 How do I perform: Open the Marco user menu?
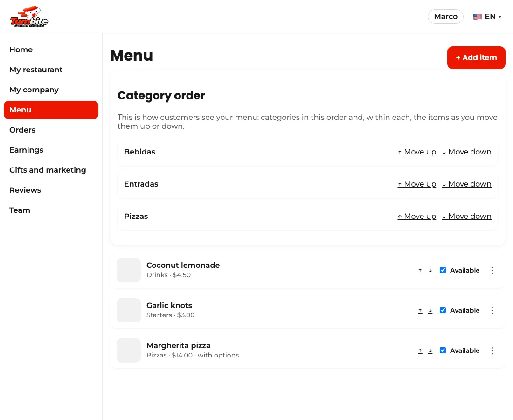pyautogui.click(x=445, y=17)
